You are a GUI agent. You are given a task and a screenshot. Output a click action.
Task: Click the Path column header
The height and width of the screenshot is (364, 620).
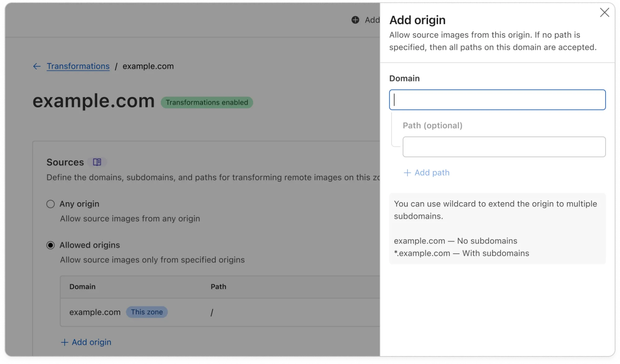click(x=218, y=287)
